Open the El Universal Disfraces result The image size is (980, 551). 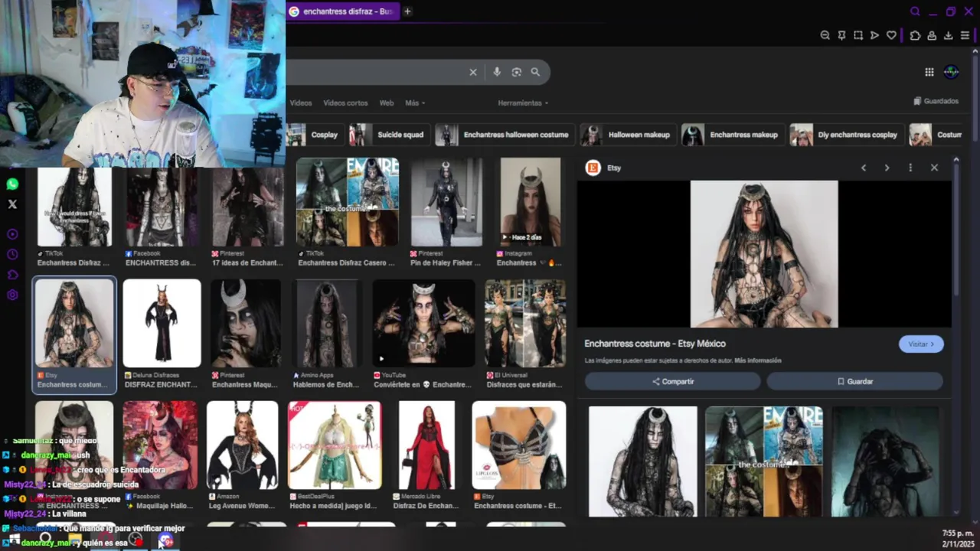click(525, 323)
